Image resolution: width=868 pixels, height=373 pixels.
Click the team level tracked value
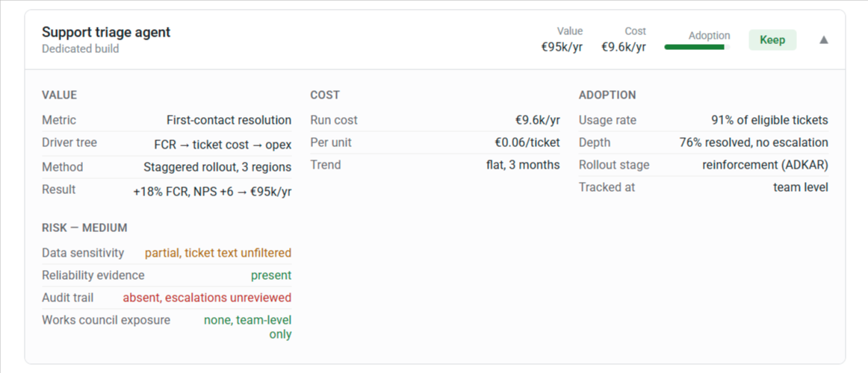(x=801, y=187)
